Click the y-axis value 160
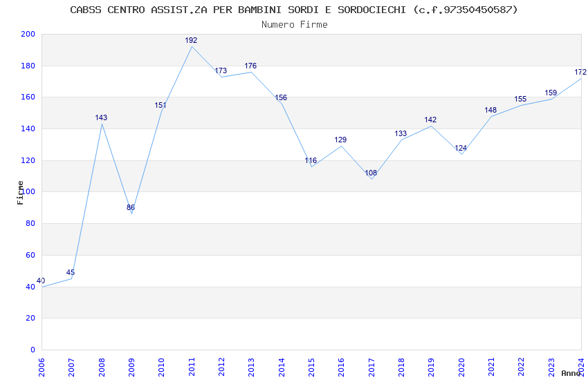This screenshot has height=380, width=588. click(x=28, y=97)
